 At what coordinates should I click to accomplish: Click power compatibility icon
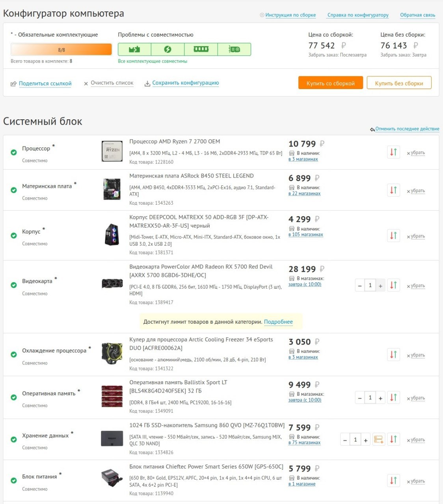tap(168, 49)
